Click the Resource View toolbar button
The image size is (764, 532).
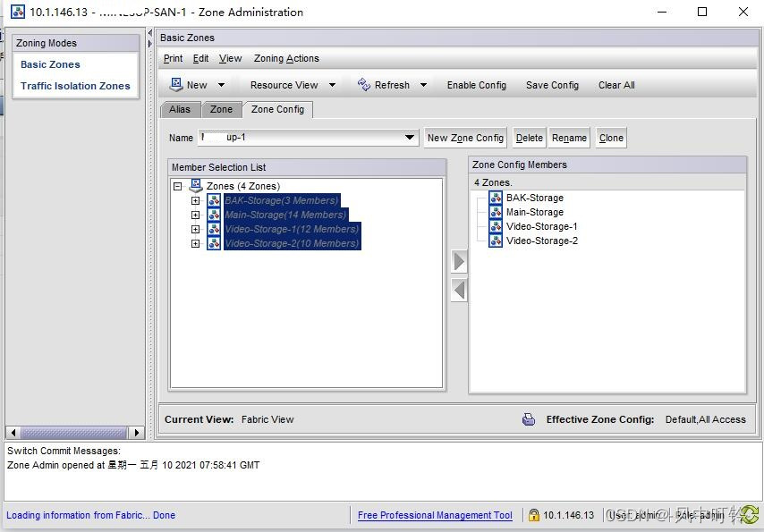tap(284, 85)
